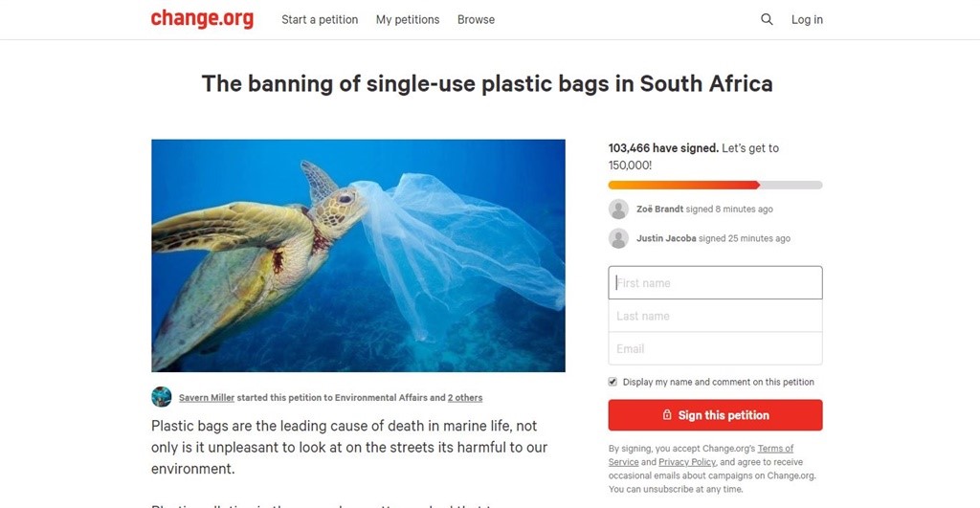Expand the 2 others link
The image size is (980, 508).
(x=465, y=398)
